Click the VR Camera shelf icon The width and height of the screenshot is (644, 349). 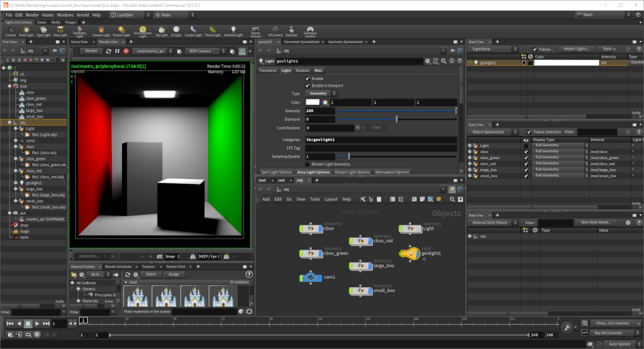[275, 32]
